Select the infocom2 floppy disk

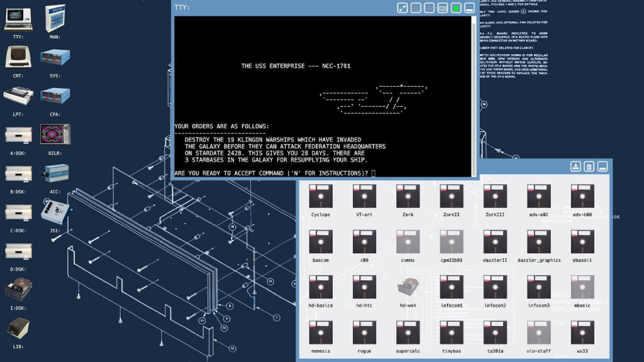pyautogui.click(x=495, y=287)
